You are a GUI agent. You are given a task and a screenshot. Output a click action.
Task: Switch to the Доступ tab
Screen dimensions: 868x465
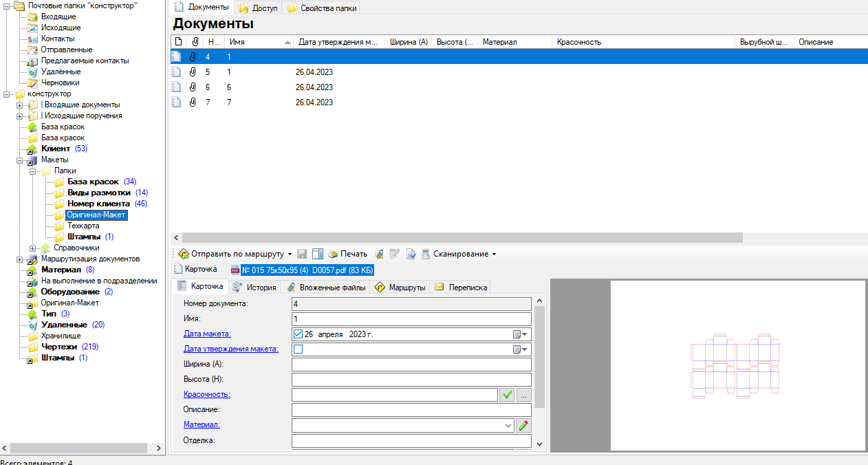257,8
